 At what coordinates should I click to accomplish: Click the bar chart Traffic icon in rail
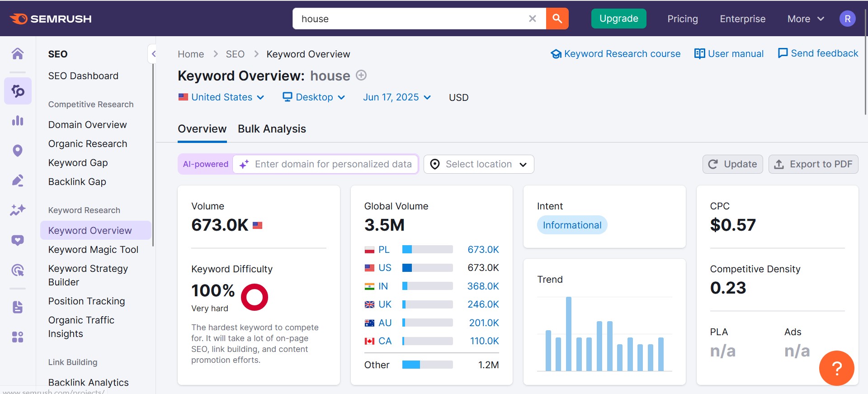click(x=18, y=121)
